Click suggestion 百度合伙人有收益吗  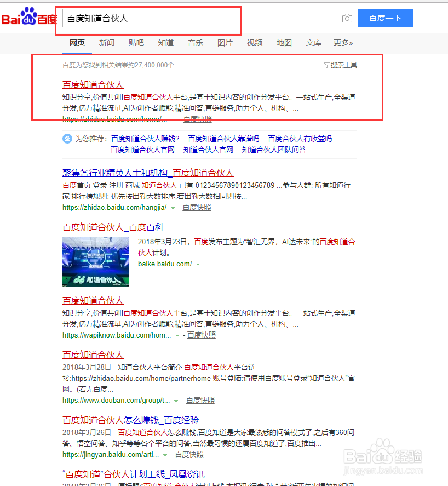[x=300, y=139]
